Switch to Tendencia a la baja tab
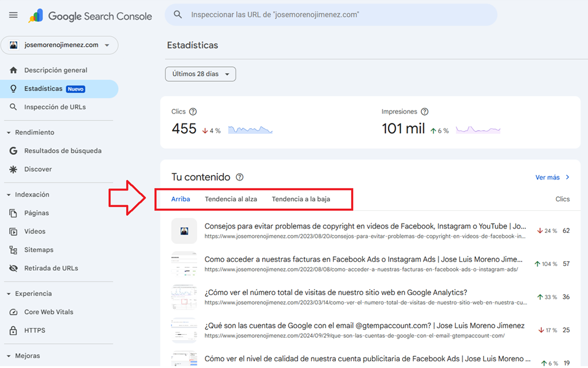 (301, 199)
